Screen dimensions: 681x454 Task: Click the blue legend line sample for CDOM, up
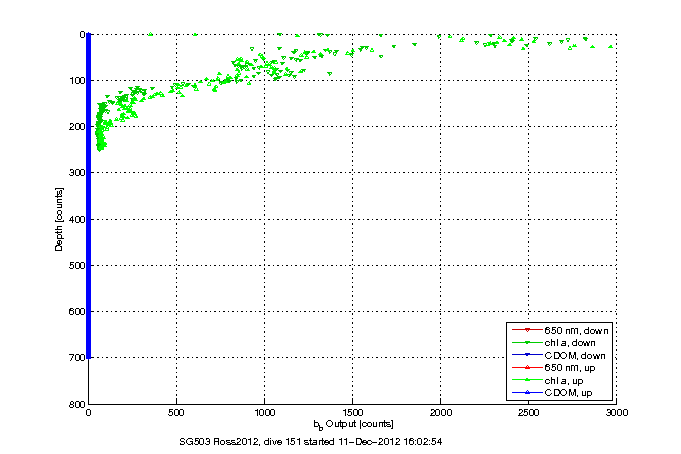click(527, 393)
